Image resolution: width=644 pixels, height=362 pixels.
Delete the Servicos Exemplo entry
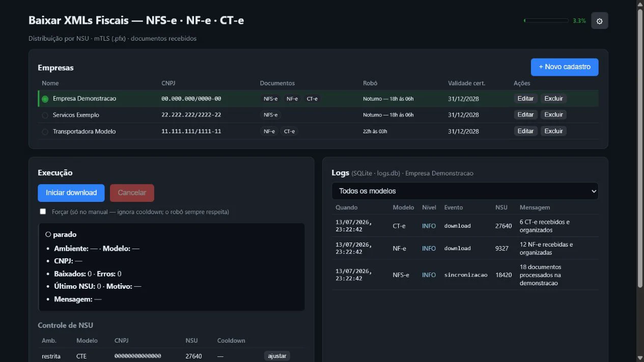coord(553,115)
